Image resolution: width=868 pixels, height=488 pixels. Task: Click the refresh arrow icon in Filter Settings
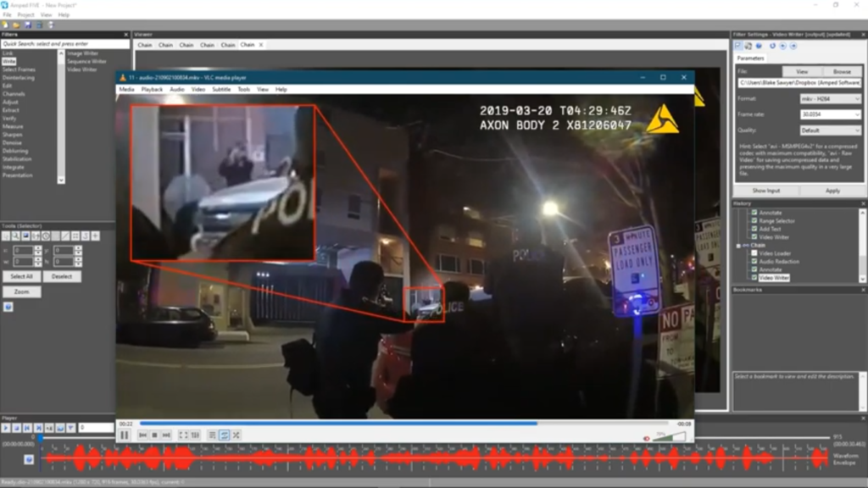pos(773,46)
